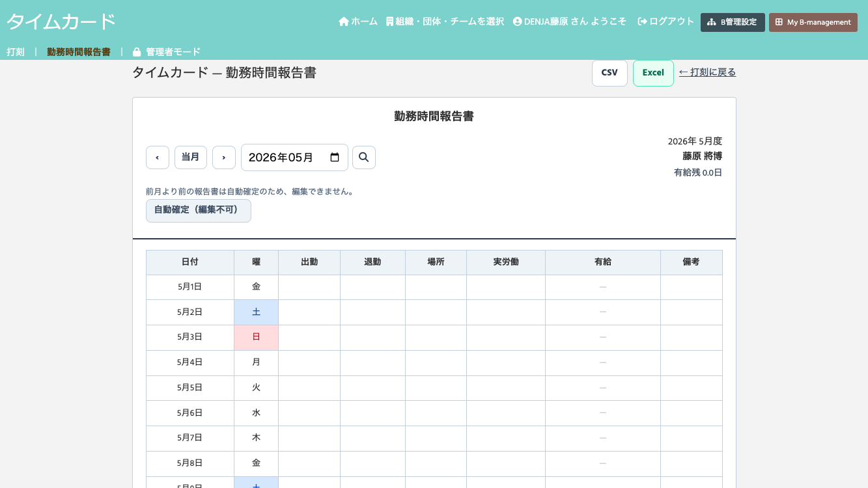868x488 pixels.
Task: Click the grid icon in My B-management
Action: (x=779, y=22)
